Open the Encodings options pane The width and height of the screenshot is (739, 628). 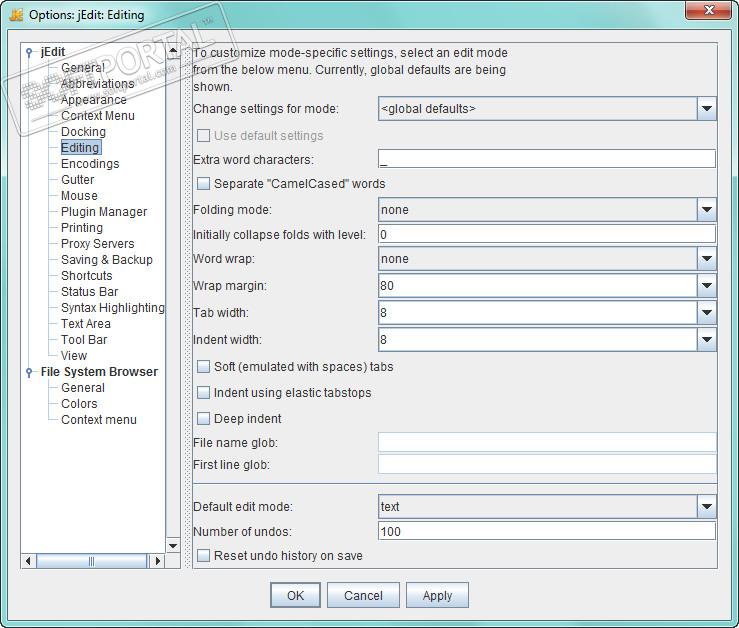(90, 164)
